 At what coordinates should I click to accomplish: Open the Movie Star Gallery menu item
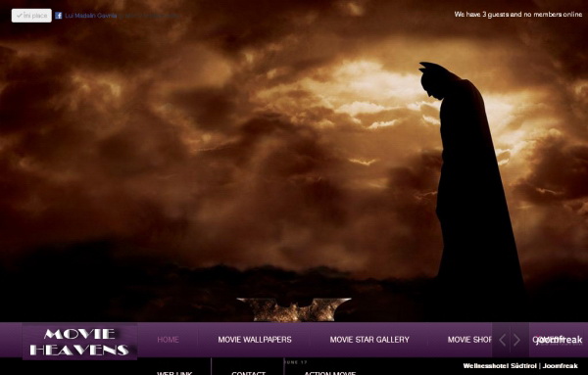pyautogui.click(x=369, y=340)
